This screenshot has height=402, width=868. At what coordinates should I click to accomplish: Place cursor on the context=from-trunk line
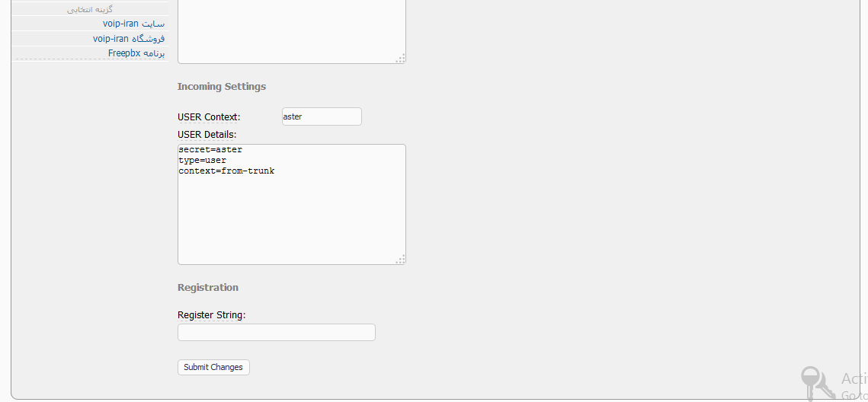point(226,171)
